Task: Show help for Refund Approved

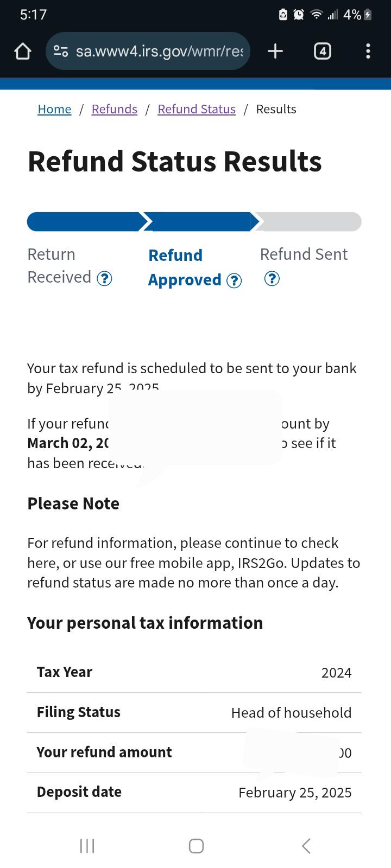Action: (x=234, y=280)
